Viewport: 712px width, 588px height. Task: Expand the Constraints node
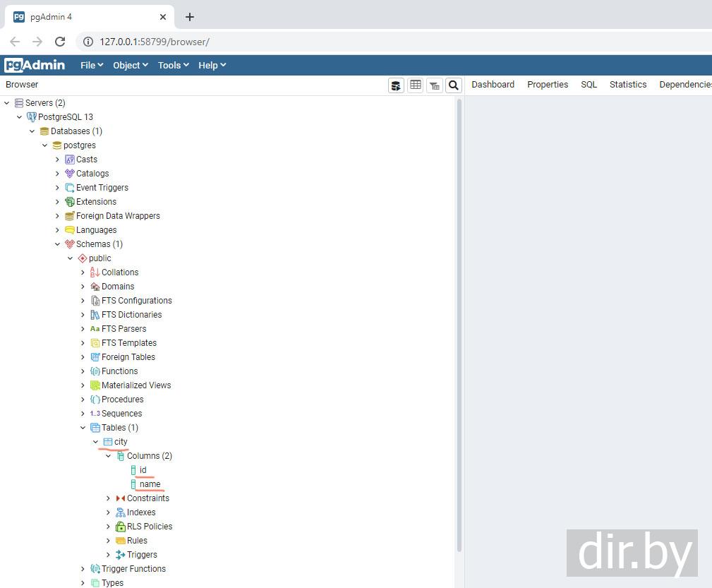(108, 498)
